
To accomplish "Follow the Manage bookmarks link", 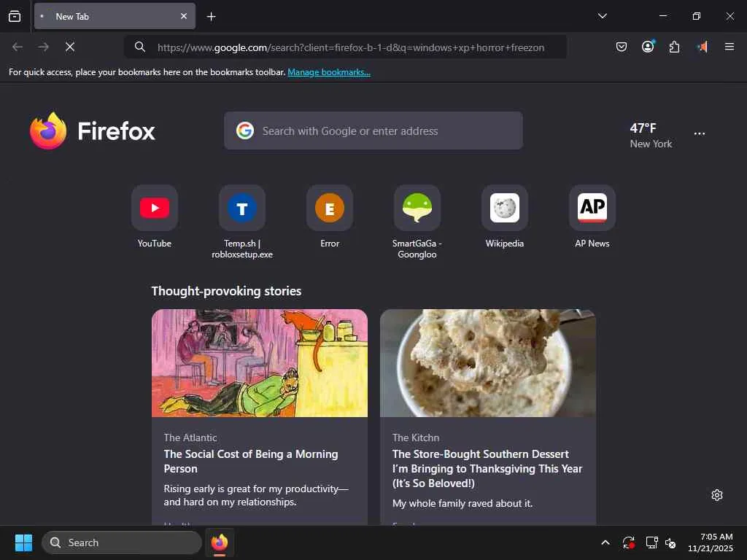I will (x=329, y=72).
